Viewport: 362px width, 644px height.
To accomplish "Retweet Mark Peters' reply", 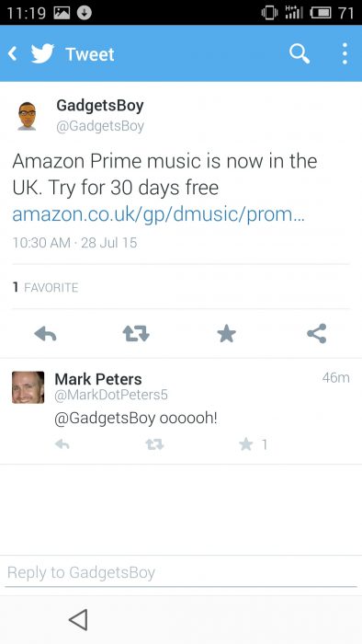I will [x=154, y=444].
